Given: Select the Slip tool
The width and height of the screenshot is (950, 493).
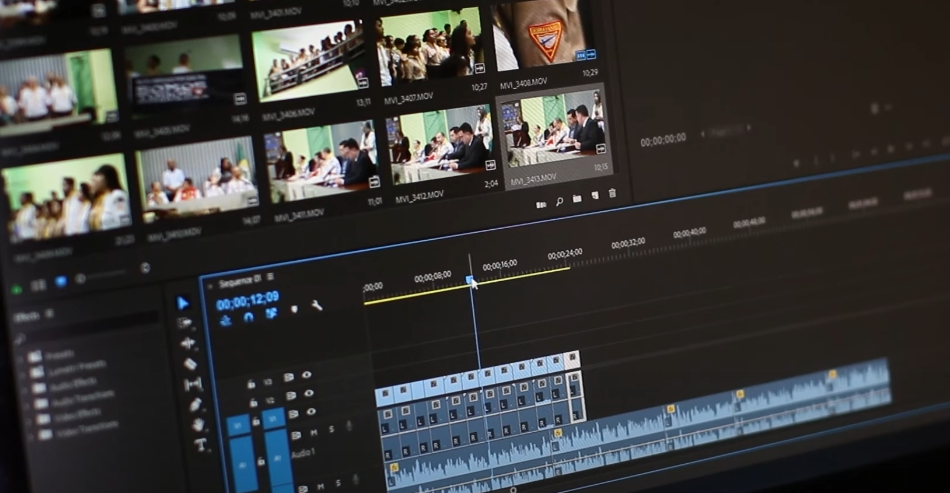Looking at the screenshot, I should [193, 384].
